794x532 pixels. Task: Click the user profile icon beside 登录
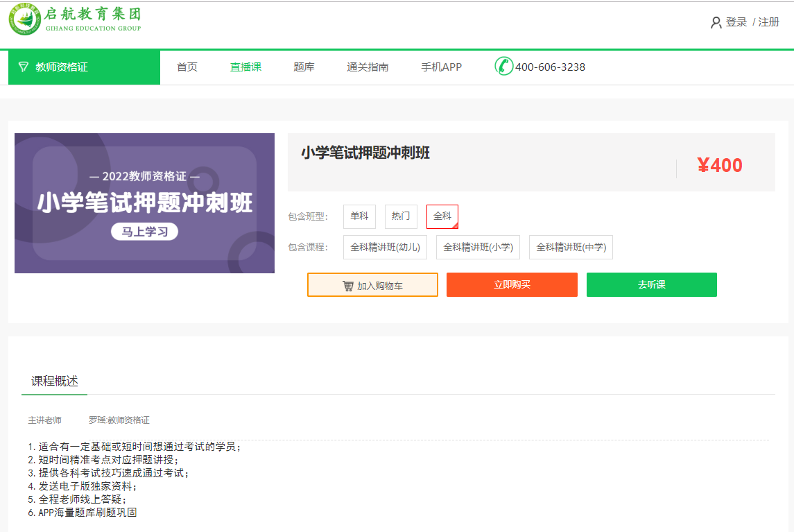pyautogui.click(x=716, y=23)
